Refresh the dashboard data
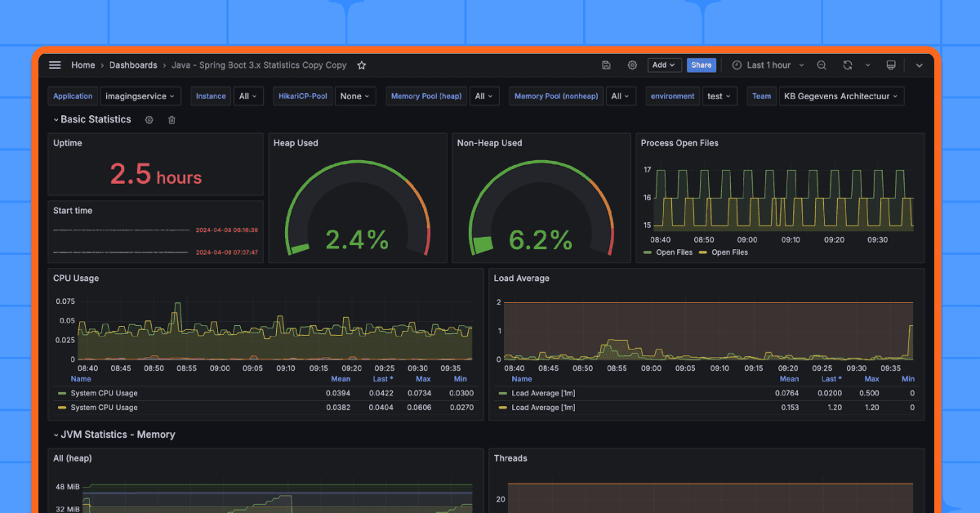 point(847,65)
